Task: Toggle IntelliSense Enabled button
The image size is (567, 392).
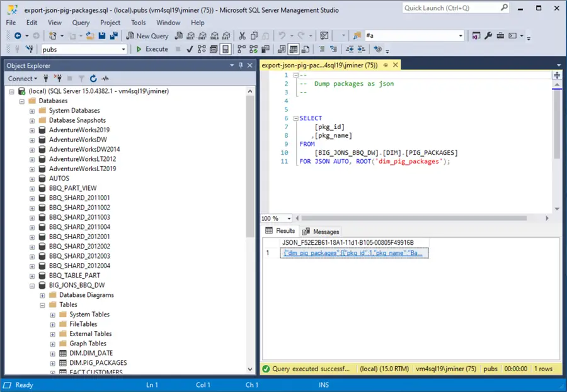Action: coord(226,49)
